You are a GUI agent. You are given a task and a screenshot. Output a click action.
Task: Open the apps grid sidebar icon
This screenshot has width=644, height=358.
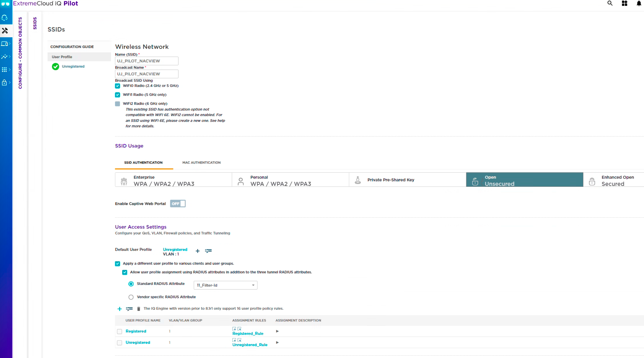coord(4,69)
